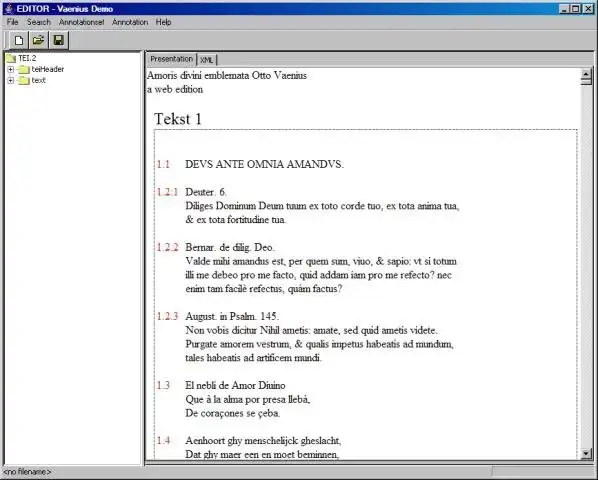The image size is (598, 480).
Task: Click the Open file toolbar icon
Action: click(x=39, y=40)
